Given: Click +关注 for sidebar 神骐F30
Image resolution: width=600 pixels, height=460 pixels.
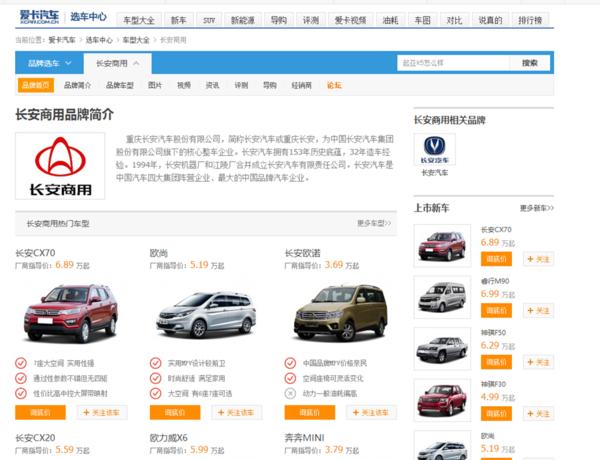Looking at the screenshot, I should click(x=538, y=414).
